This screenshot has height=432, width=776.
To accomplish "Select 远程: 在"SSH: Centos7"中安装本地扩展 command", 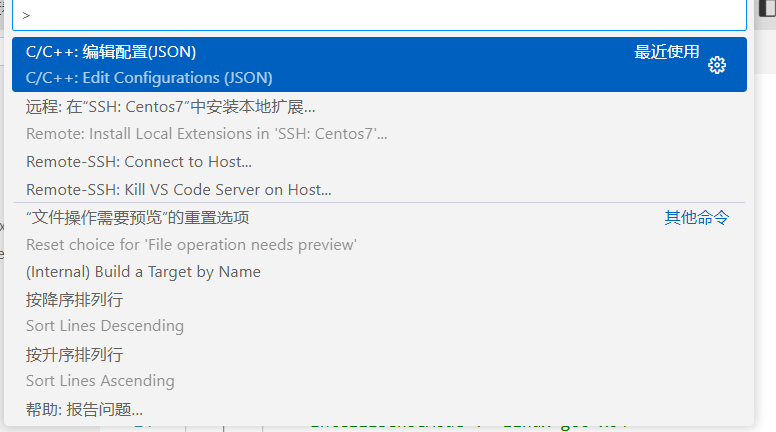I will coord(171,106).
